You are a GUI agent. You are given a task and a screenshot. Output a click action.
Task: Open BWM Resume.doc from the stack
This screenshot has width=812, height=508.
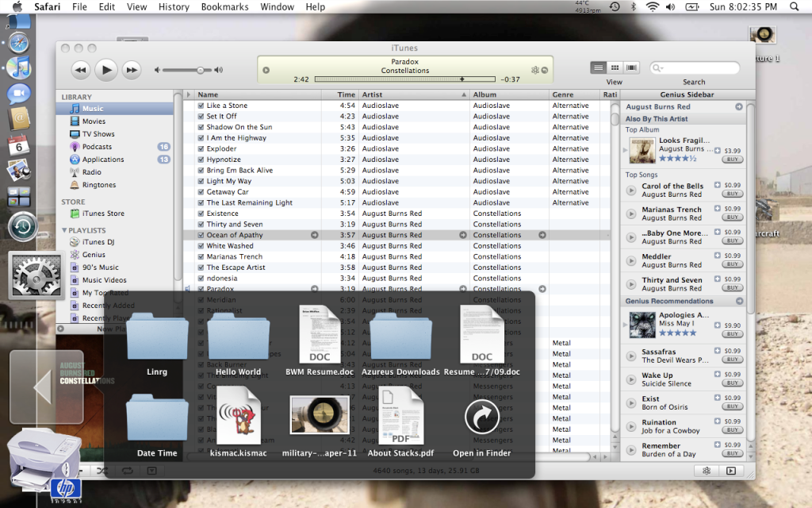[x=320, y=341]
